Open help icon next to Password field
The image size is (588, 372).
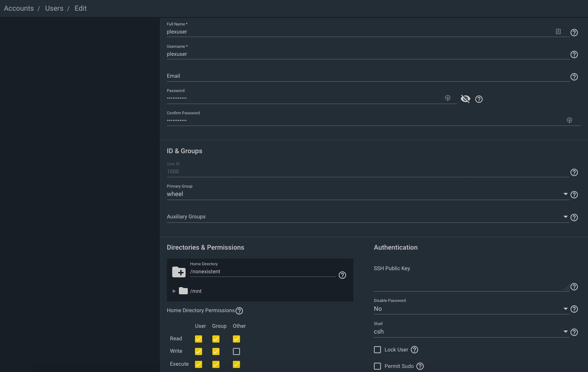[x=479, y=99]
